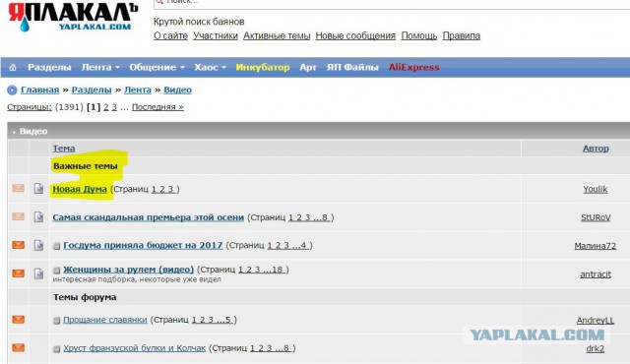
Task: Open the Новая Дума topic
Action: [80, 189]
